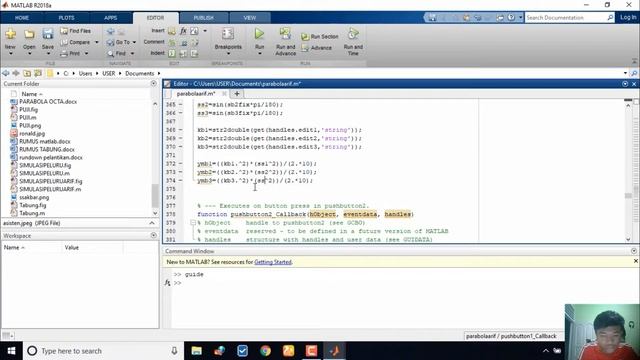The height and width of the screenshot is (360, 640).
Task: Click the Find Files button
Action: coord(76,31)
